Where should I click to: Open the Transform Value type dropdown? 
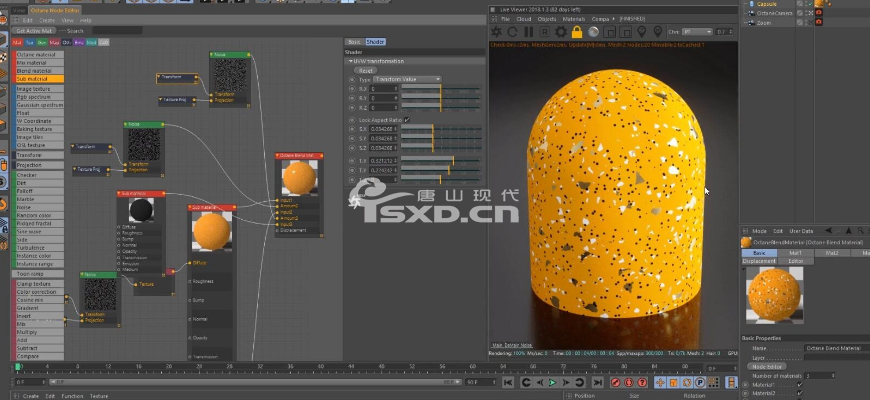pyautogui.click(x=407, y=79)
